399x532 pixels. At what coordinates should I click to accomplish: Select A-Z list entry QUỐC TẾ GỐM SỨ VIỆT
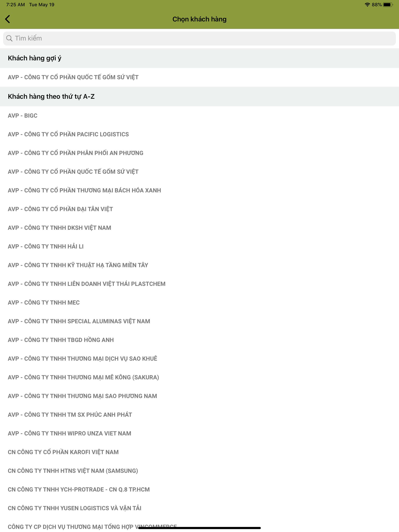(x=199, y=172)
